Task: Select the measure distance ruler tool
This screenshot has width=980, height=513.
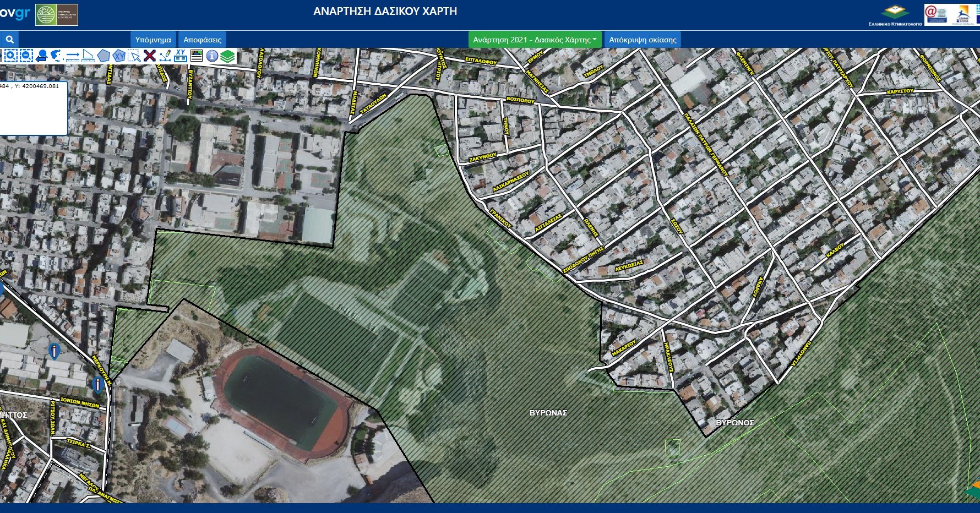Action: tap(73, 56)
